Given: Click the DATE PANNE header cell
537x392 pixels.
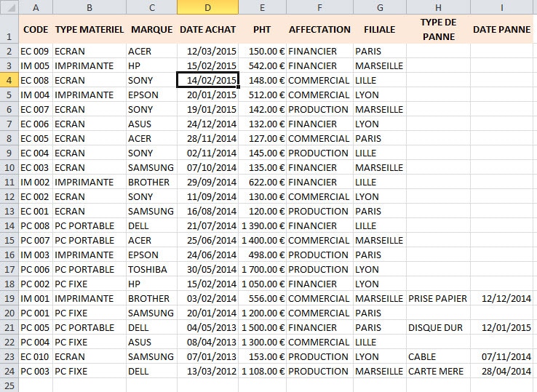Looking at the screenshot, I should (x=502, y=29).
